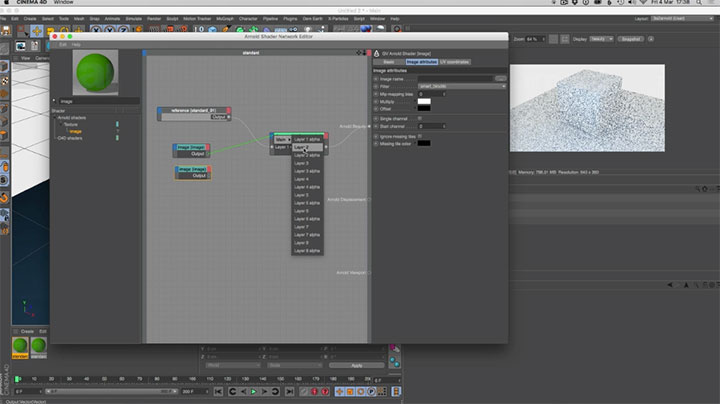Viewport: 720px width, 404px height.
Task: Open the Render menu in main menu bar
Action: pyautogui.click(x=154, y=19)
